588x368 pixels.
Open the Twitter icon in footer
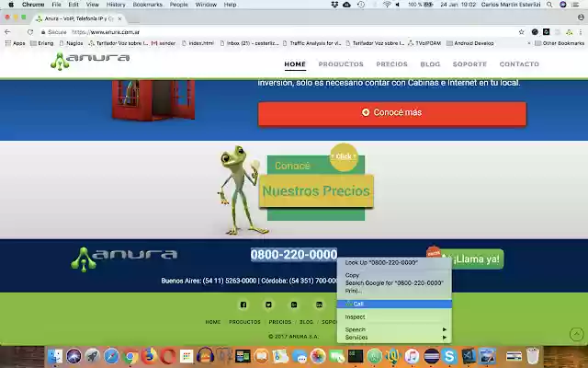pyautogui.click(x=268, y=305)
